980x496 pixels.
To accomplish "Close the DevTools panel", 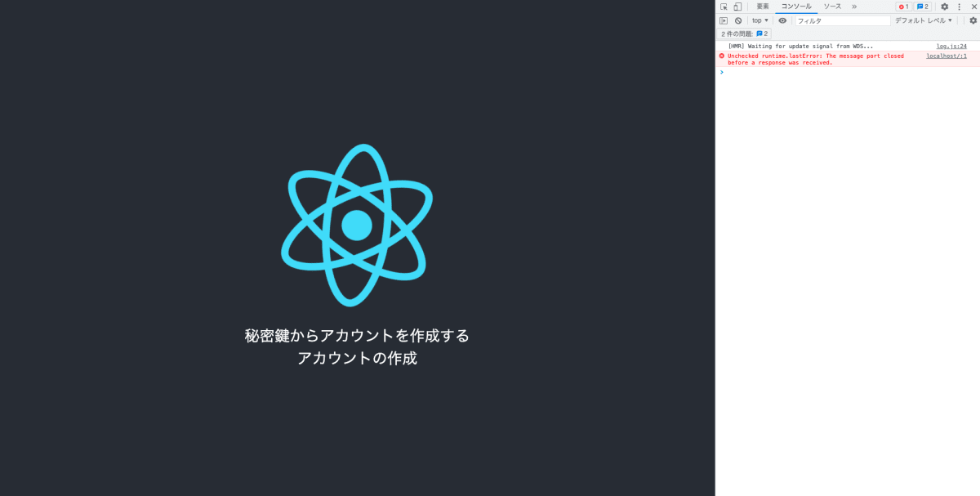I will [x=973, y=7].
